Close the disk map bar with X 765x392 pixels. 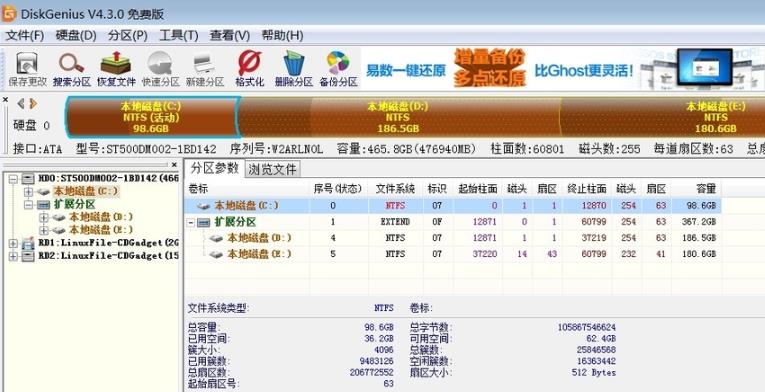[x=5, y=100]
